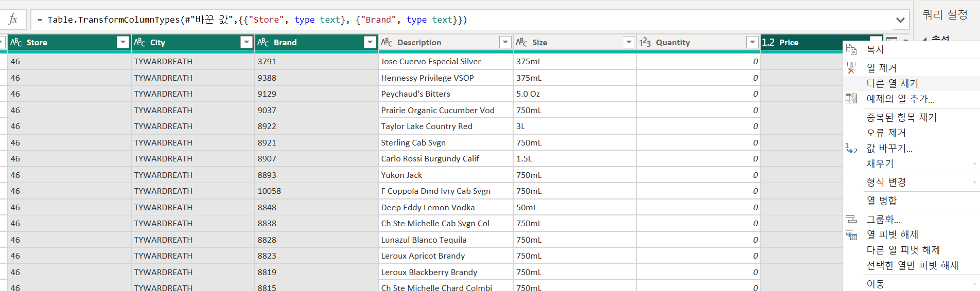Click Jose Cuervo Especial Silver cell
Viewport: 980px width, 291px height.
click(x=446, y=61)
